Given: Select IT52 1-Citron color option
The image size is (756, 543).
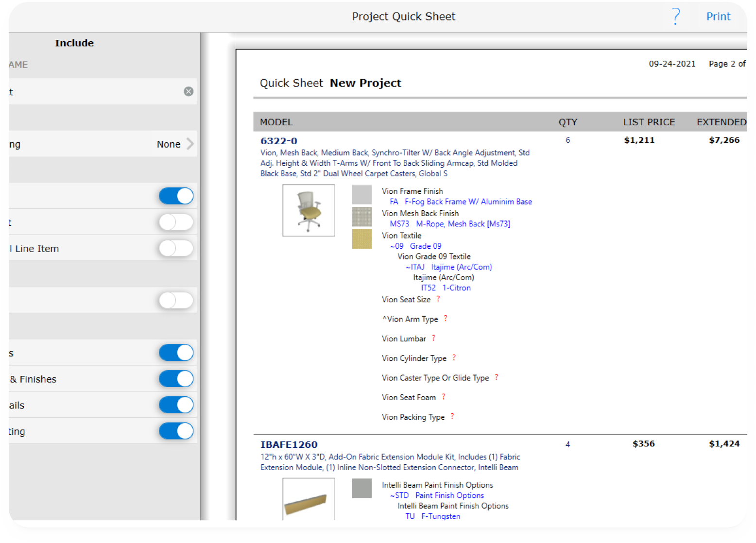Looking at the screenshot, I should pyautogui.click(x=446, y=288).
